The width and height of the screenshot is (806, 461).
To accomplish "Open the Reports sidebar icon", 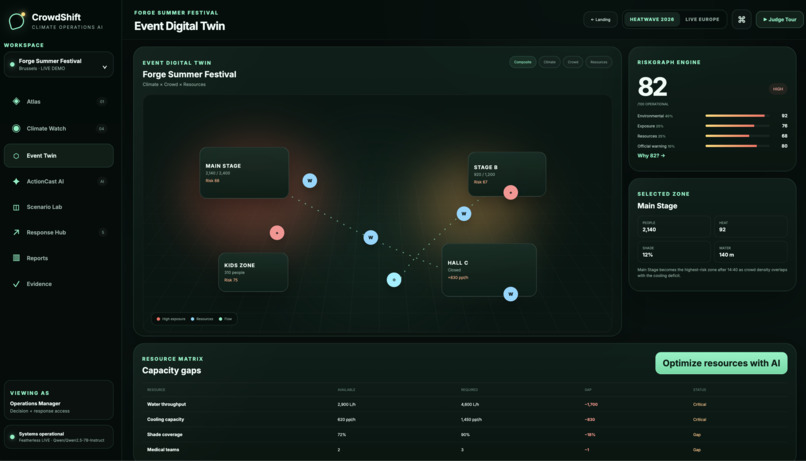I will (16, 258).
